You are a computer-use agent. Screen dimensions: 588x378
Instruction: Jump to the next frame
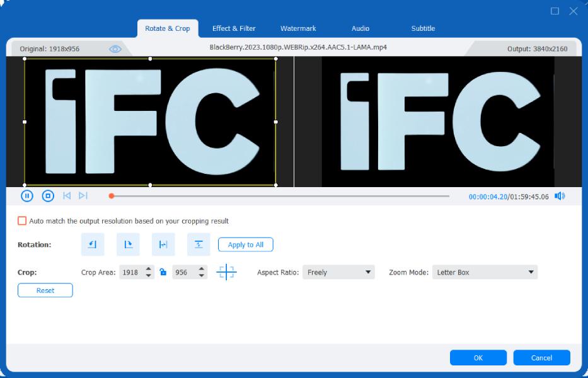(x=83, y=196)
